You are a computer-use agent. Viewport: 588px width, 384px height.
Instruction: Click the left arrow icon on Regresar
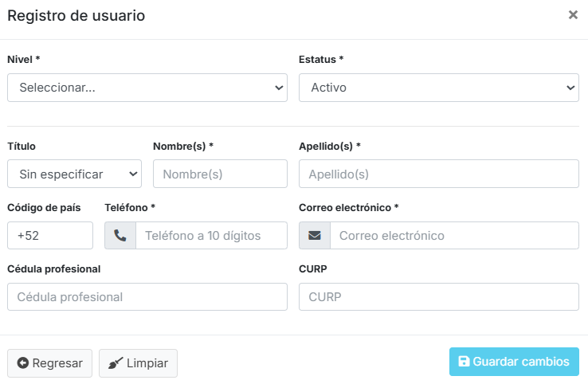(x=23, y=362)
